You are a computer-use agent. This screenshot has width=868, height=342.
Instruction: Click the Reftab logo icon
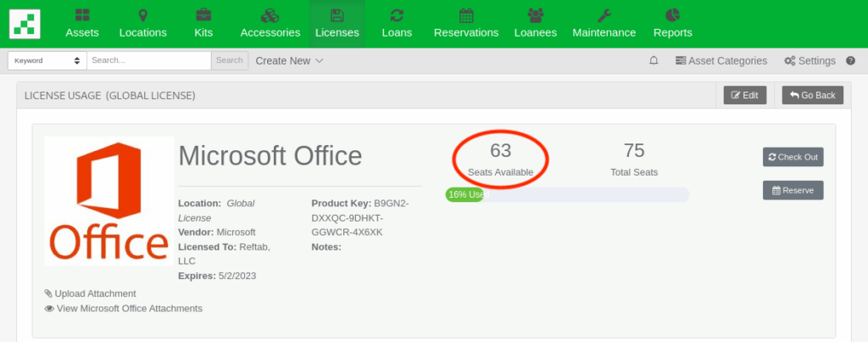tap(25, 24)
